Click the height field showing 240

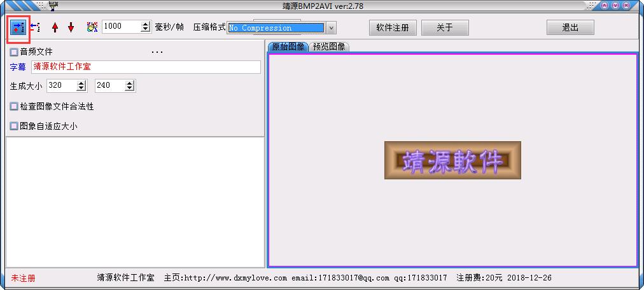[x=110, y=85]
